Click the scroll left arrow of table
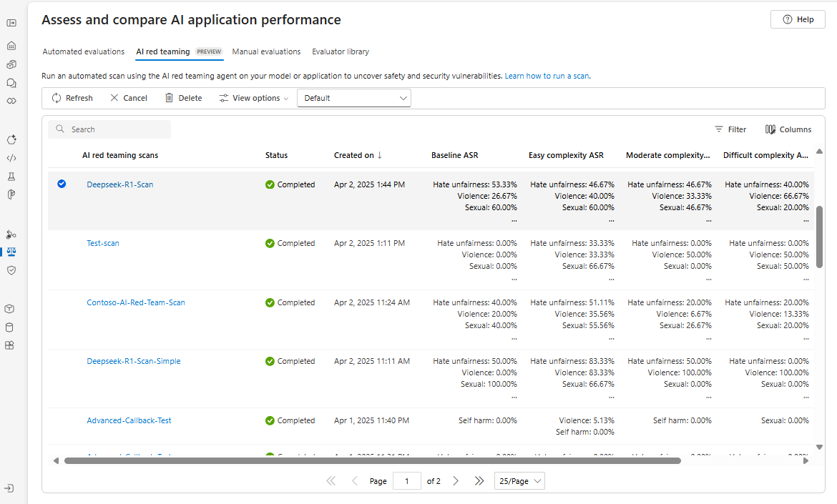This screenshot has width=837, height=504. 56,461
